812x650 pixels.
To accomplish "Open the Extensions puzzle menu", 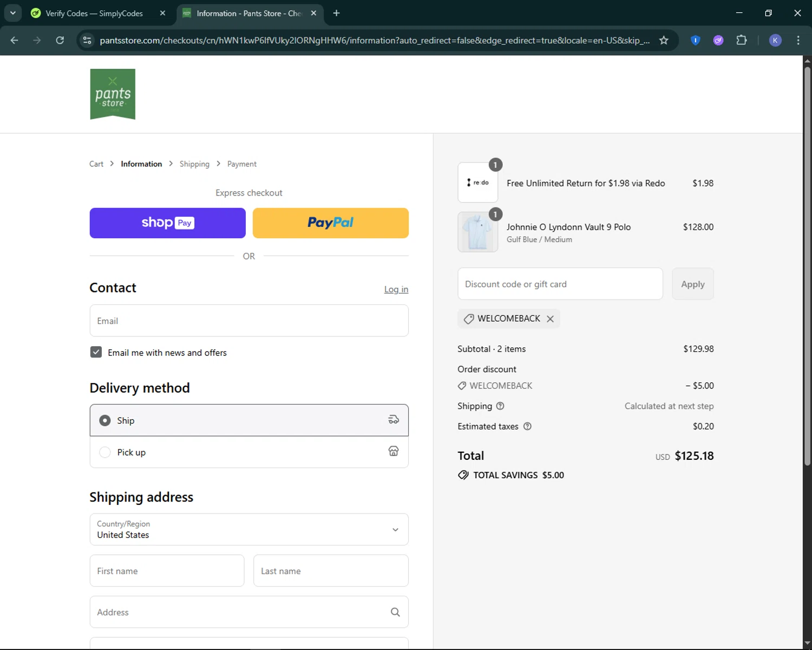I will click(742, 40).
